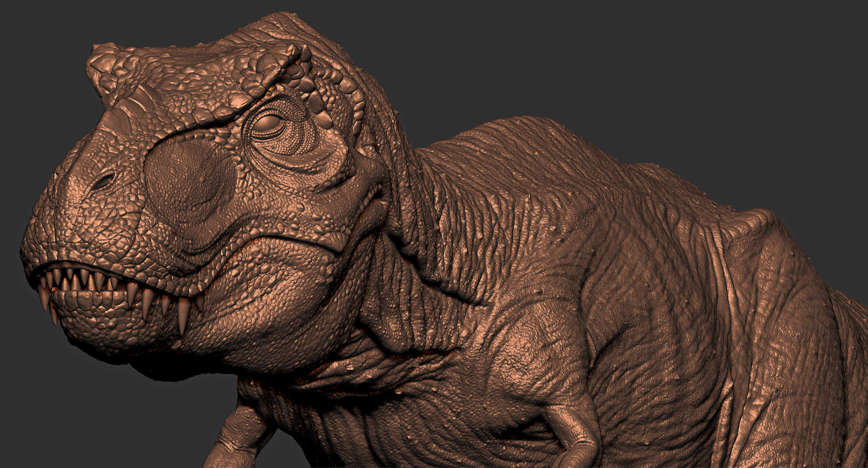Click the dinosaur's nostril opening
The height and width of the screenshot is (468, 868).
(x=104, y=181)
